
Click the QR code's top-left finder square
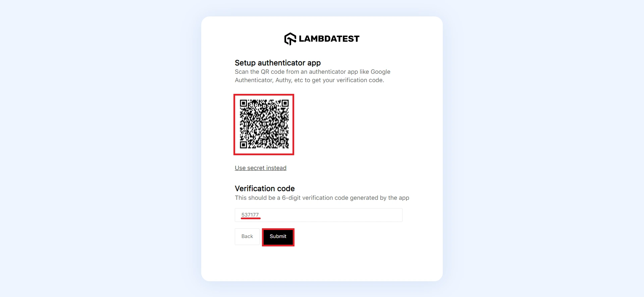[244, 104]
